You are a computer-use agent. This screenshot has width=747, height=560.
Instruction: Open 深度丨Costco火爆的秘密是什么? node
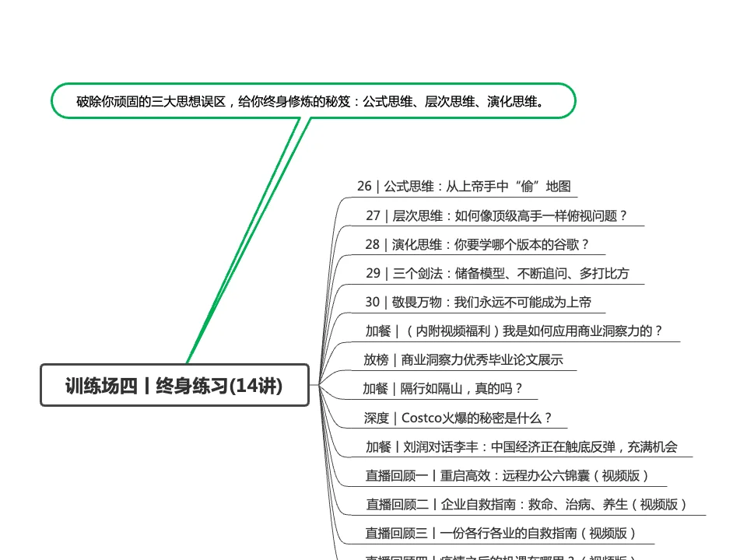[468, 417]
